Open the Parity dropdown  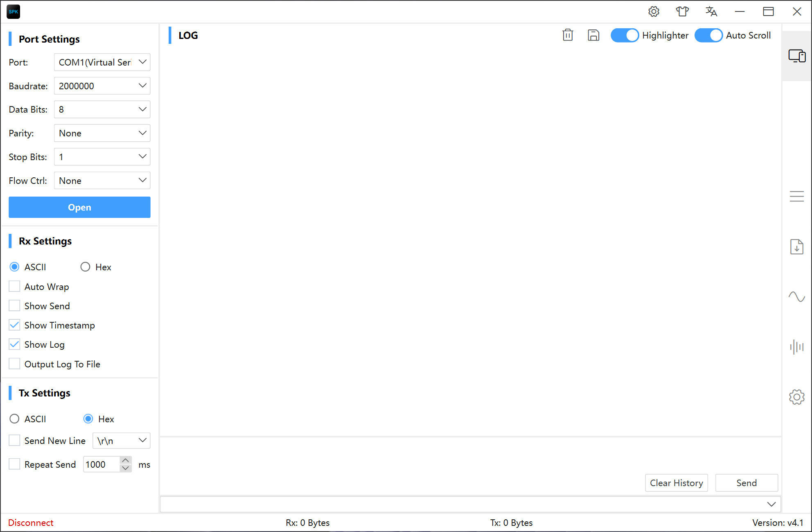(x=102, y=133)
